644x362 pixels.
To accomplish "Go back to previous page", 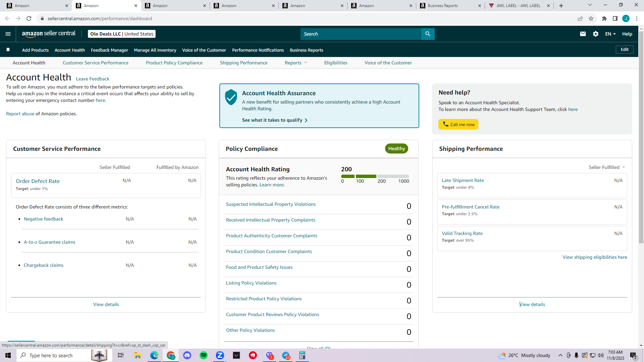I will click(7, 18).
